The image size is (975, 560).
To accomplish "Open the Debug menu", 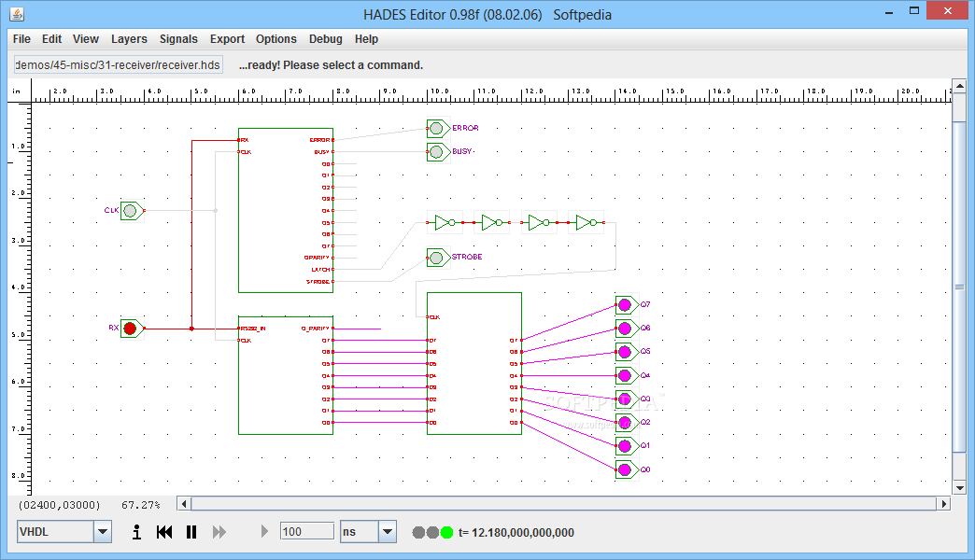I will tap(326, 39).
